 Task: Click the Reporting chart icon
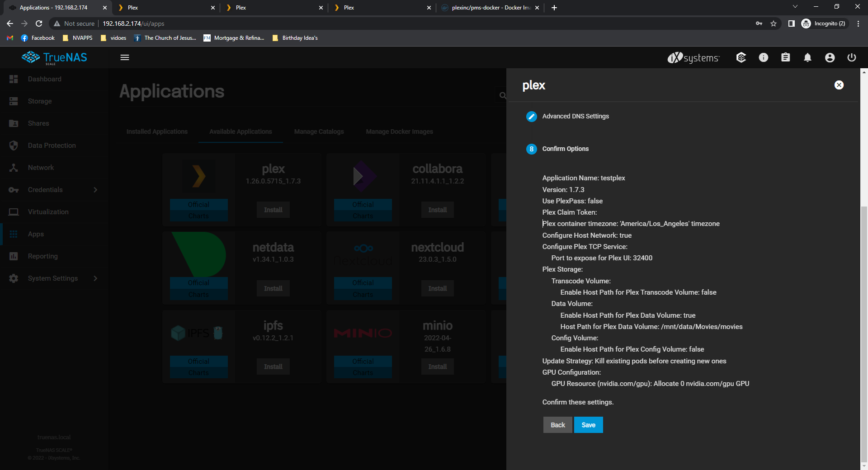tap(14, 256)
